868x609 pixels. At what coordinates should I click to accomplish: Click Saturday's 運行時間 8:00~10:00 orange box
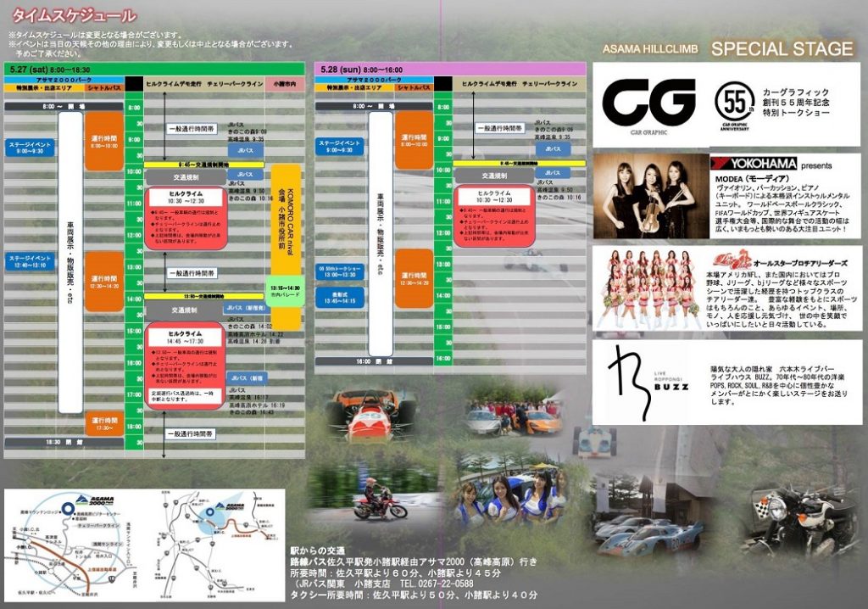click(104, 142)
